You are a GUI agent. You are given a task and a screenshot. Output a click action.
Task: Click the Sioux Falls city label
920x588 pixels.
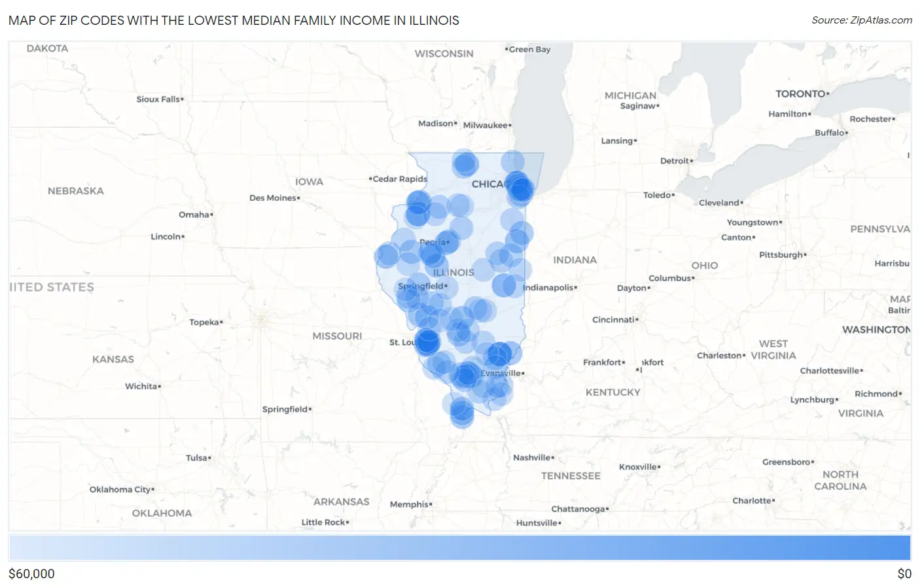coord(160,99)
